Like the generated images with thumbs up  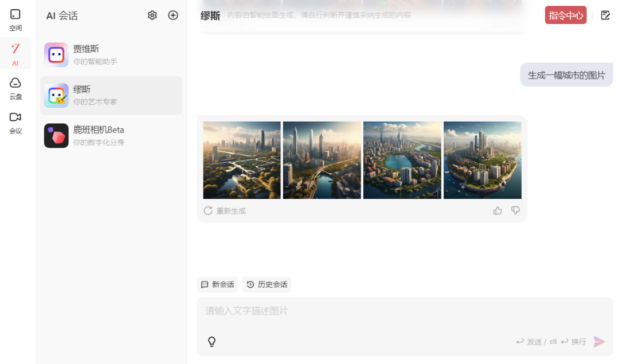pos(497,210)
